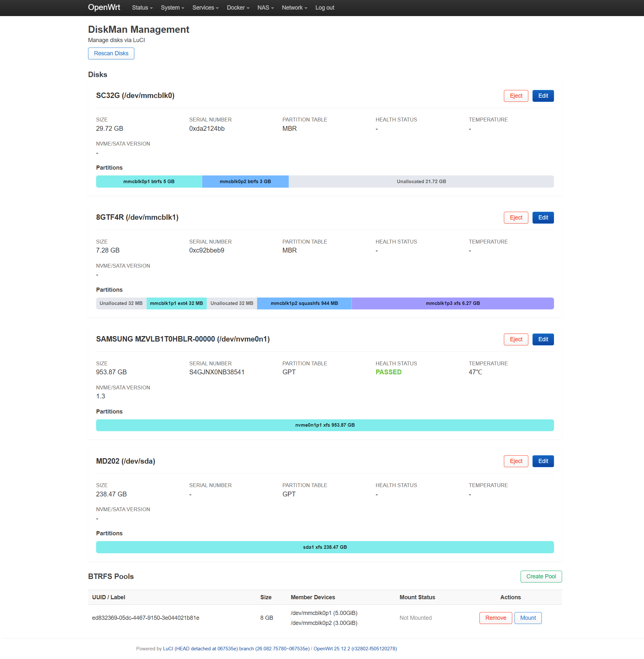
Task: Select the nvme0n1p1 xfs 953.87 GB partition
Action: pos(325,425)
